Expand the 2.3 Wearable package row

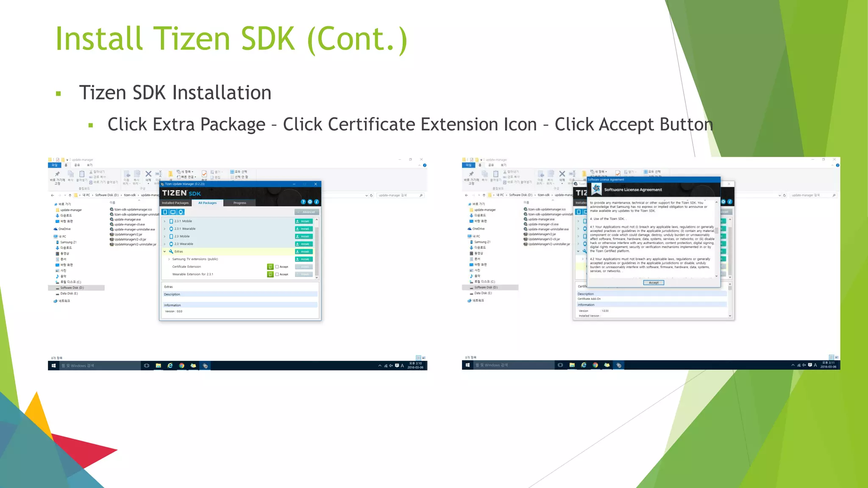pyautogui.click(x=165, y=244)
